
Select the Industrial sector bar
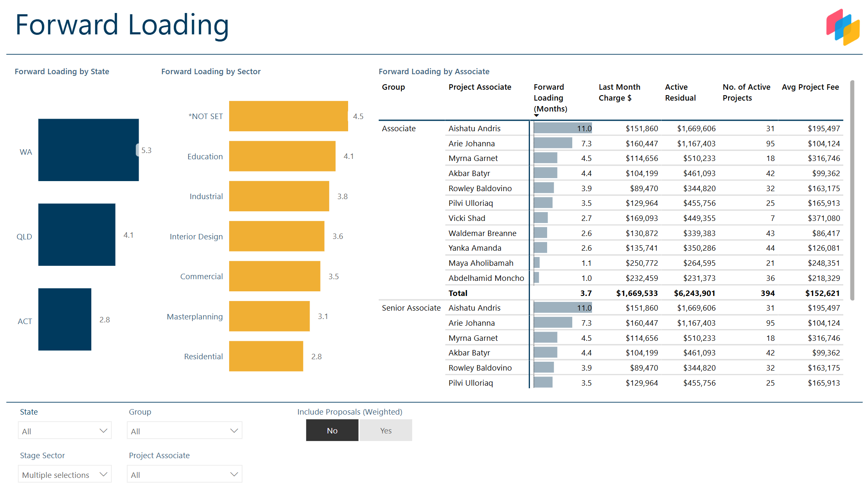pyautogui.click(x=279, y=196)
